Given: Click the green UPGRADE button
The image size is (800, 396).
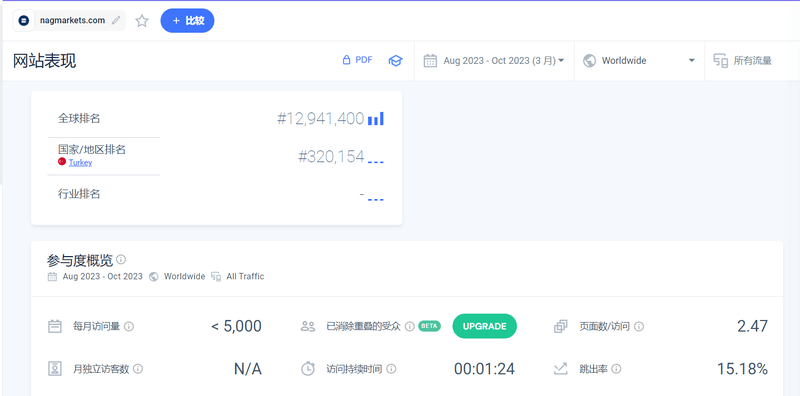Looking at the screenshot, I should point(485,326).
